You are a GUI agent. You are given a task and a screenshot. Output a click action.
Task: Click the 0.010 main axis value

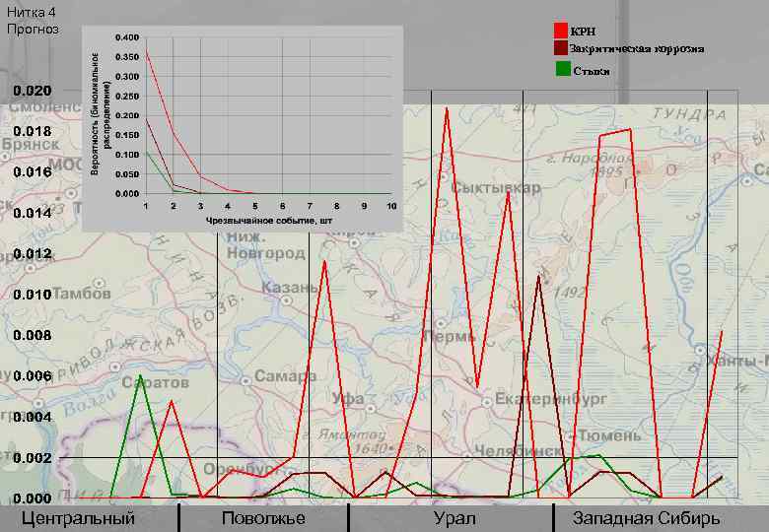[33, 295]
